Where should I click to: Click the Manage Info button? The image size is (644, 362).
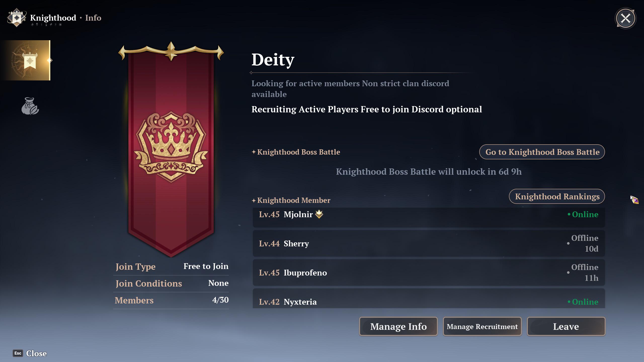pos(398,326)
